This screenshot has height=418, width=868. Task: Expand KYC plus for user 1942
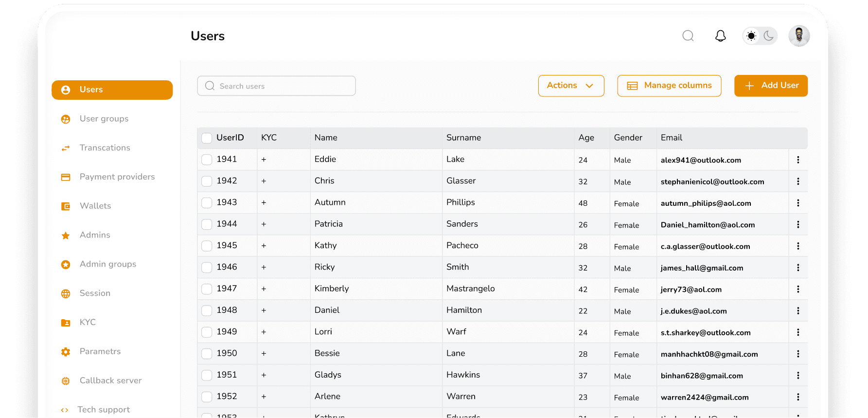[x=264, y=181]
